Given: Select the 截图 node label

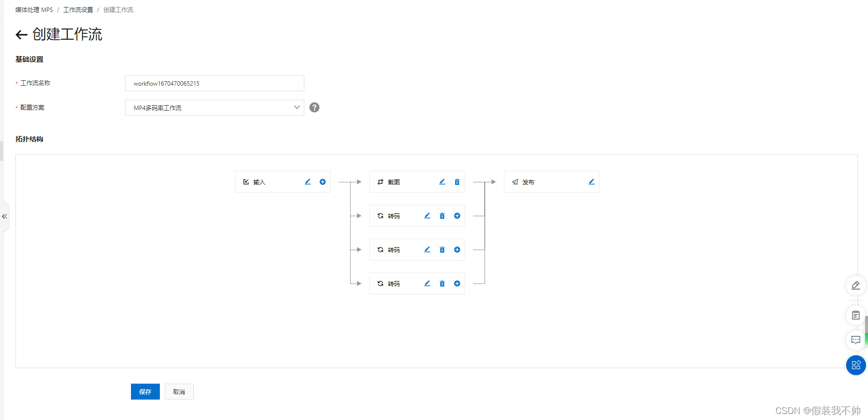Looking at the screenshot, I should coord(394,182).
